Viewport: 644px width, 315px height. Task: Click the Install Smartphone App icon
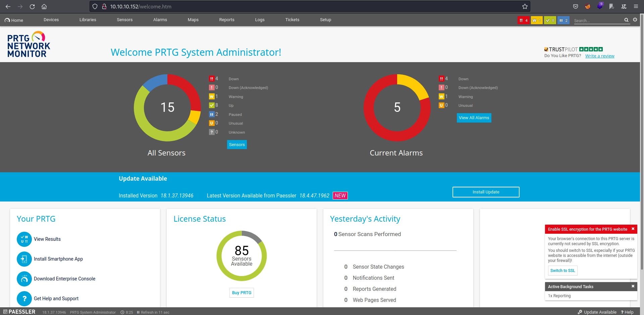[24, 259]
